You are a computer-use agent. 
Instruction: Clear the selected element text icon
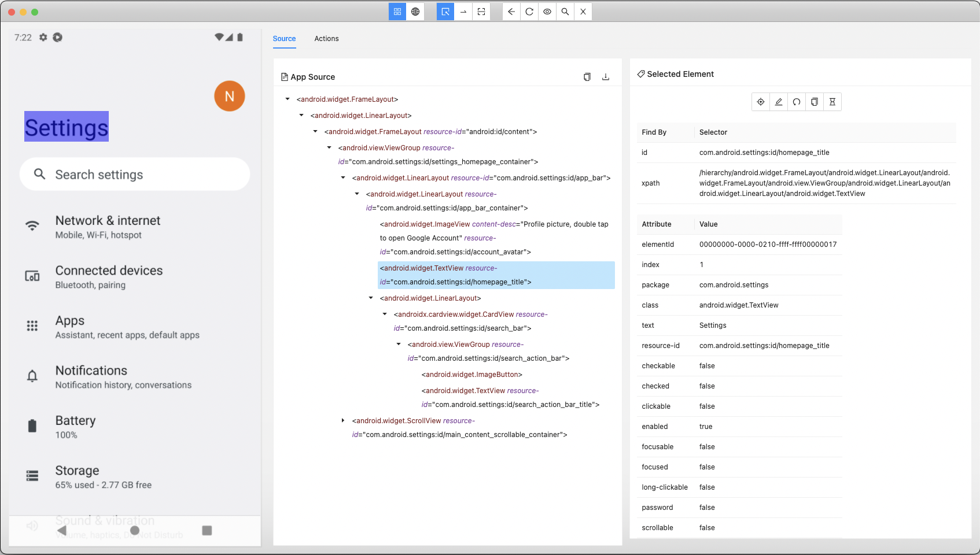(x=797, y=102)
